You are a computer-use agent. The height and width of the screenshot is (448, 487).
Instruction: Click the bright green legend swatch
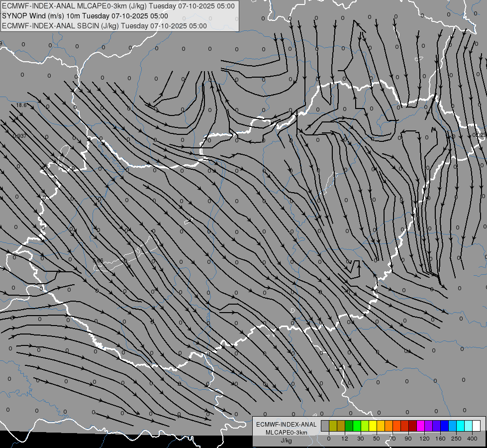pos(357,426)
